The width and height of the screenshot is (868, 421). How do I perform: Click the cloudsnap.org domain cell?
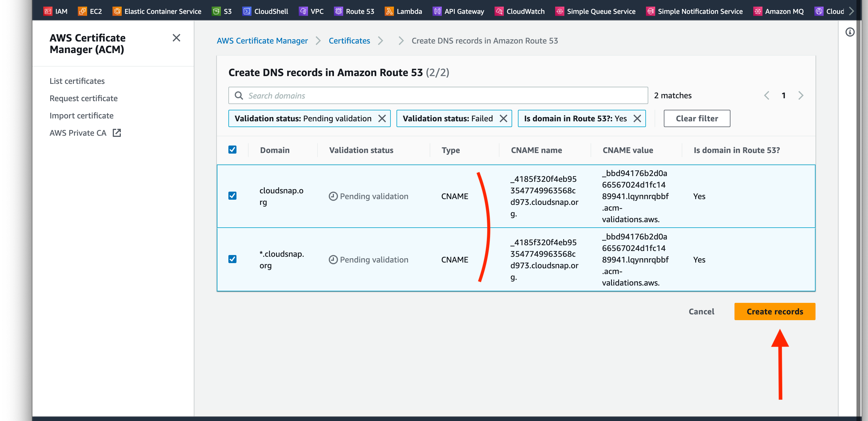[281, 196]
